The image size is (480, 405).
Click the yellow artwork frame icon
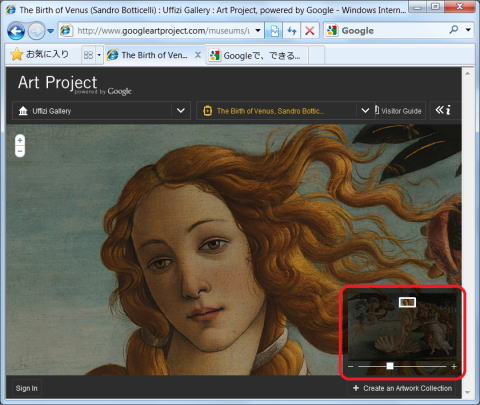click(207, 111)
